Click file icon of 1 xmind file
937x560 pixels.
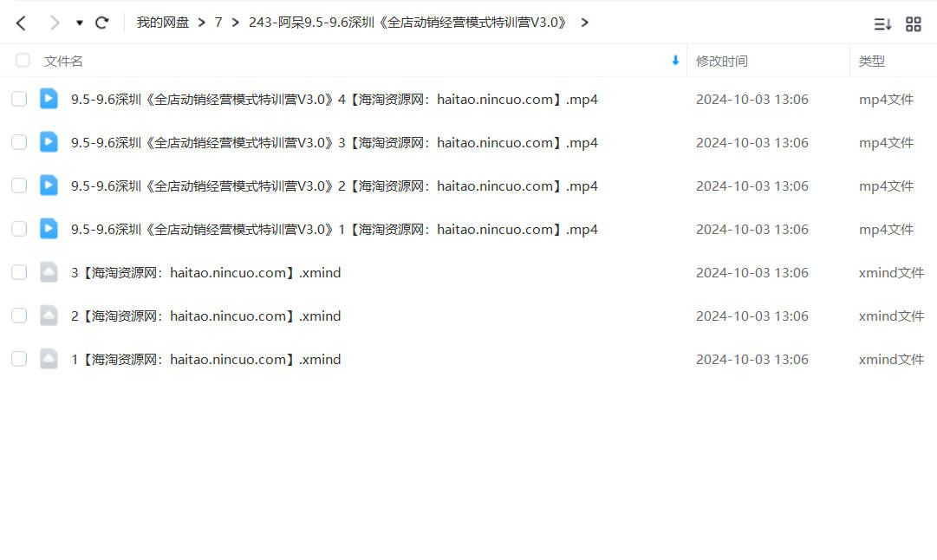[x=49, y=359]
